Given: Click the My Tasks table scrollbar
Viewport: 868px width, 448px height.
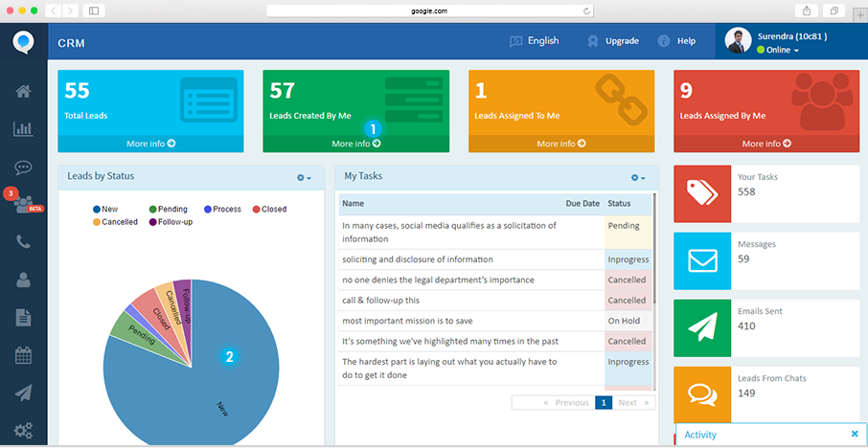Looking at the screenshot, I should pos(654,248).
